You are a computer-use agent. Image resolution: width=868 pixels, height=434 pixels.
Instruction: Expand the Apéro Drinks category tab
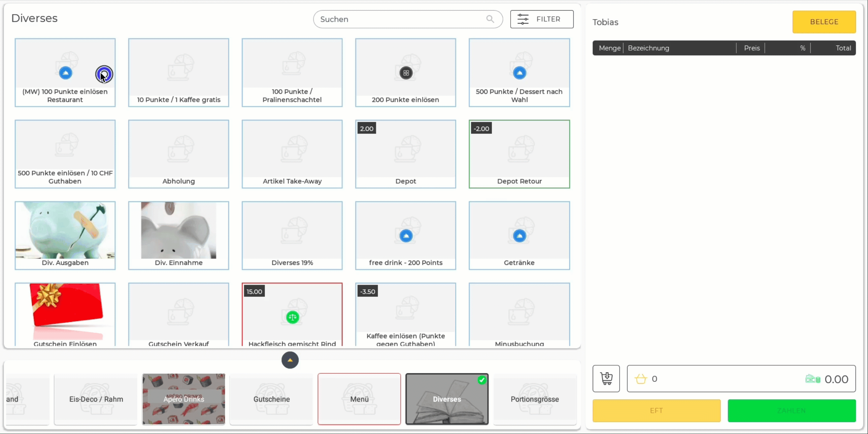184,399
